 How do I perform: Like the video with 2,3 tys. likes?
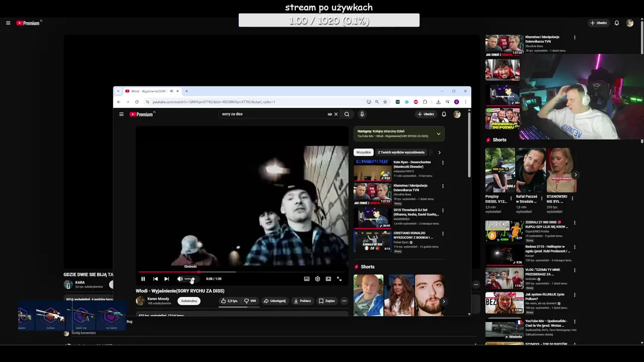click(x=229, y=301)
